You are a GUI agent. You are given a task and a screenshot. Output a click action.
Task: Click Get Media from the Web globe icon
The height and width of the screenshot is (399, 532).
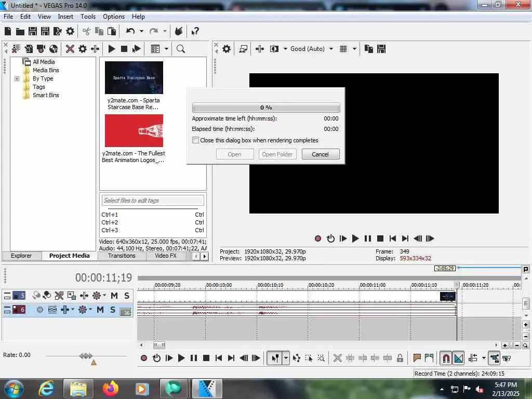(54, 49)
